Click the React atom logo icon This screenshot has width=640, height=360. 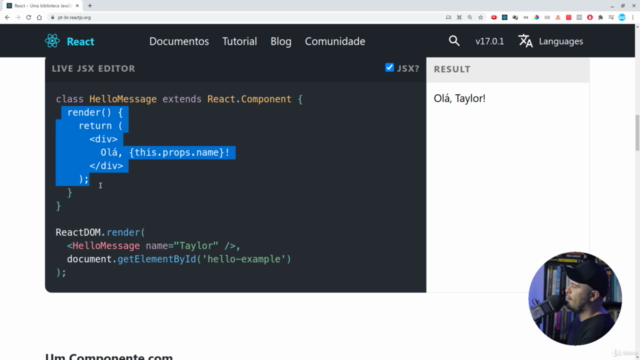pos(52,41)
